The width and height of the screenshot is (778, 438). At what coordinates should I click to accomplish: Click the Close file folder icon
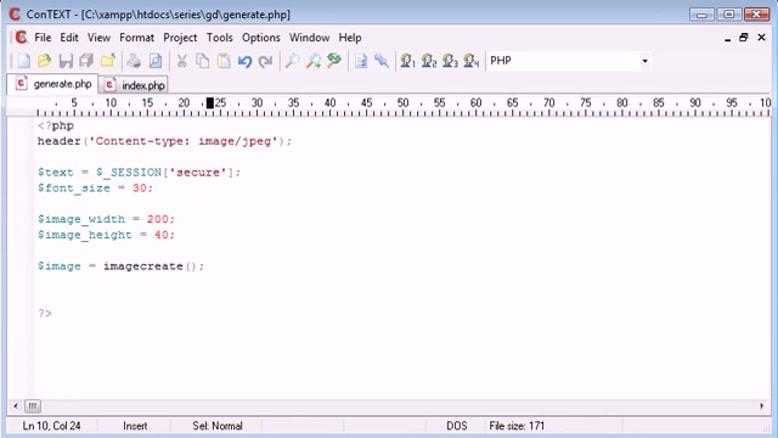coord(108,61)
